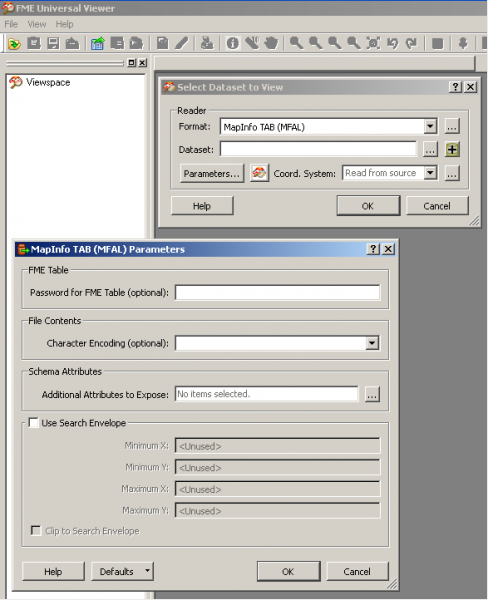Open the Format dropdown showing MapInfo TAB (MFAL)
The height and width of the screenshot is (600, 488).
[430, 126]
